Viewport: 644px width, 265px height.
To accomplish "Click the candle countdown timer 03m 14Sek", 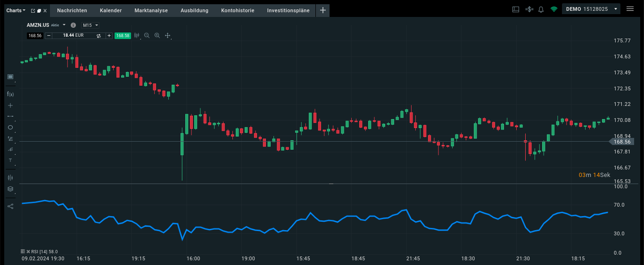I will tap(594, 175).
